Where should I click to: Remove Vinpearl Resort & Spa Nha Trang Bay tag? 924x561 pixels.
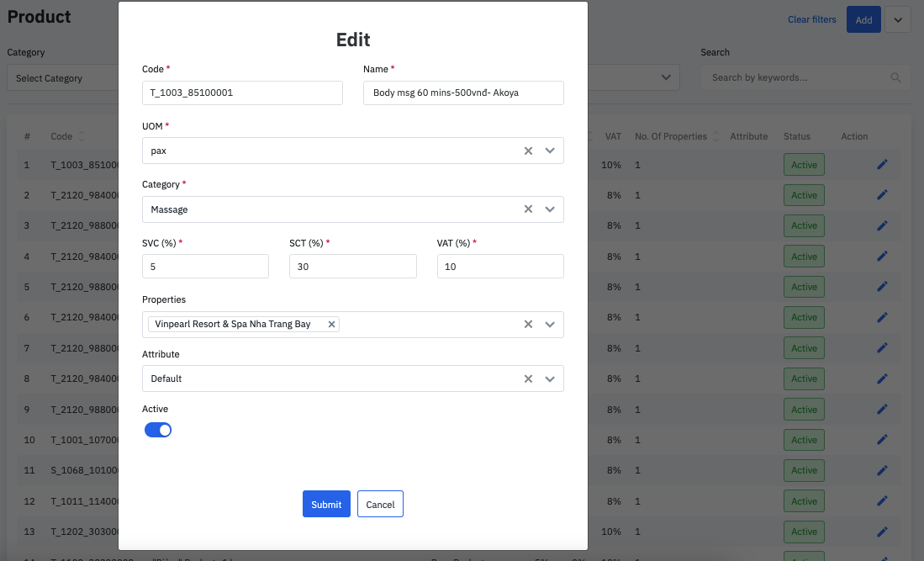point(331,325)
